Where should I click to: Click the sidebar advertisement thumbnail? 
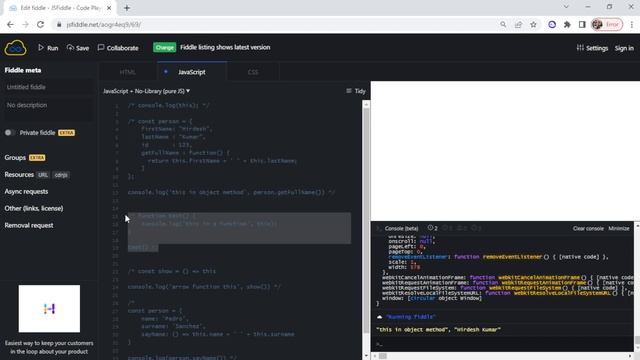pyautogui.click(x=49, y=309)
